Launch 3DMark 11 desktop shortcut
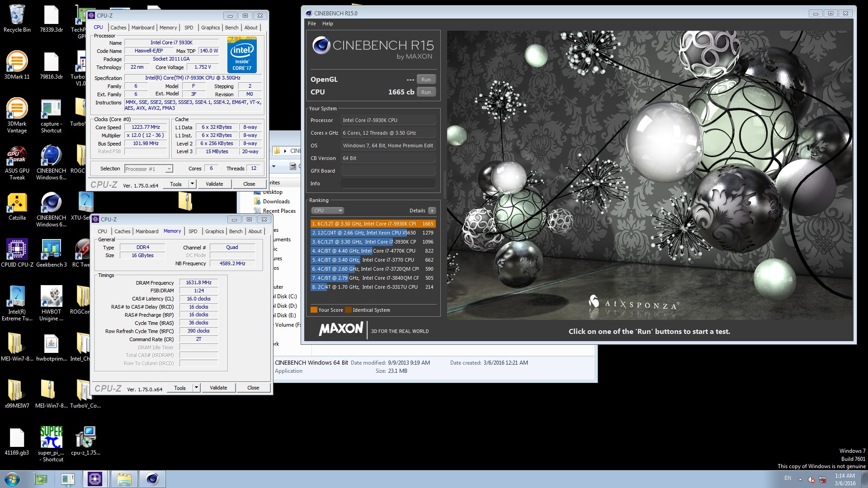The image size is (868, 488). [x=17, y=66]
